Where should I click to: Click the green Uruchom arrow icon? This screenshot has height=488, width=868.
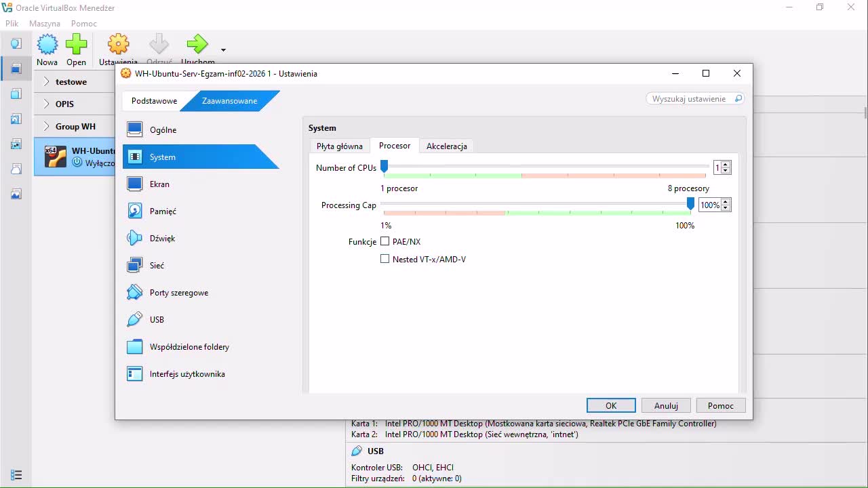pos(197,44)
